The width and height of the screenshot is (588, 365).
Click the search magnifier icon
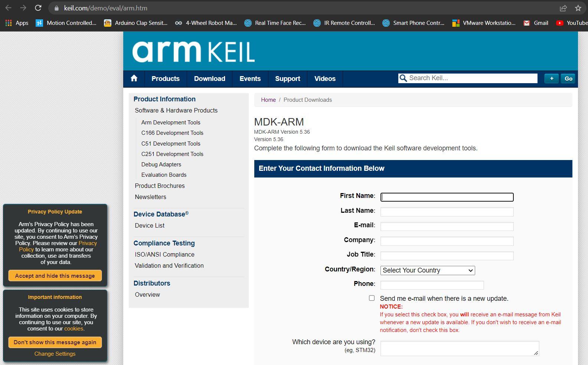click(x=403, y=78)
